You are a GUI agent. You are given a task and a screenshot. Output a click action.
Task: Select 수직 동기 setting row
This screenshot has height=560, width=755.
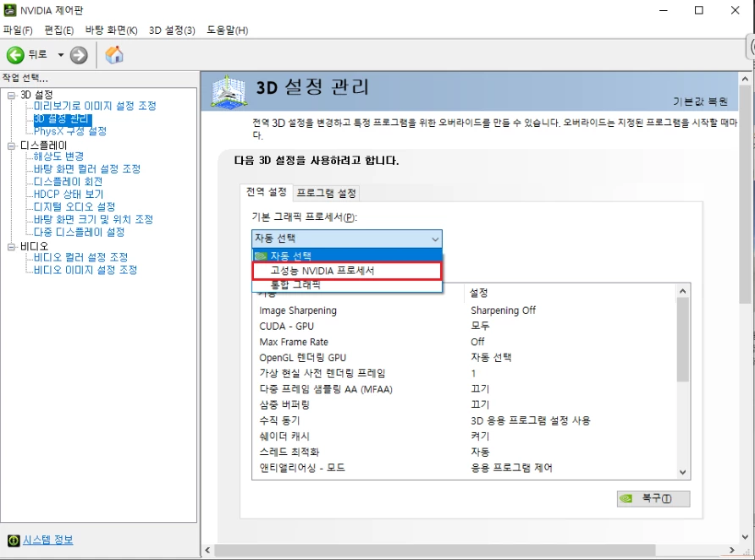464,420
